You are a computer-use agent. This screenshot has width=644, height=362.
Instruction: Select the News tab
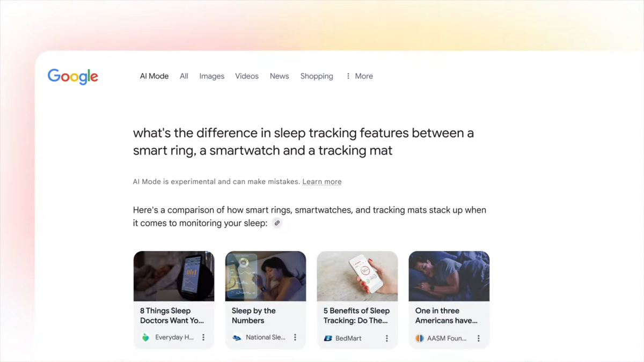pos(279,76)
